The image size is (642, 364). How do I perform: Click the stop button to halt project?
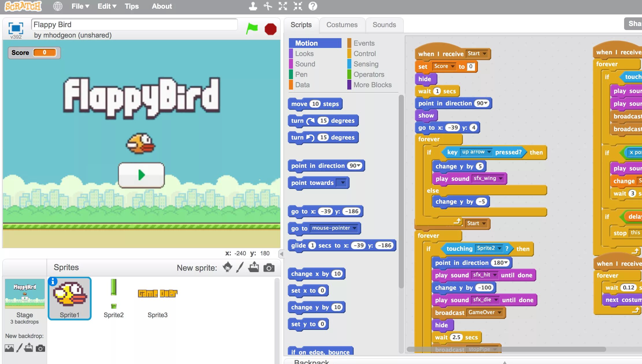[271, 29]
